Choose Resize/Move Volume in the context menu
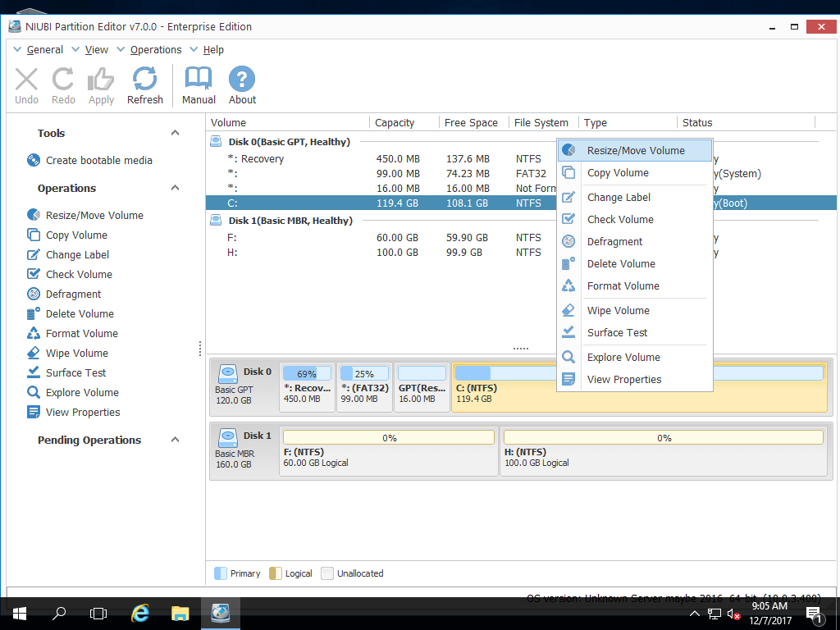Image resolution: width=840 pixels, height=630 pixels. [635, 151]
